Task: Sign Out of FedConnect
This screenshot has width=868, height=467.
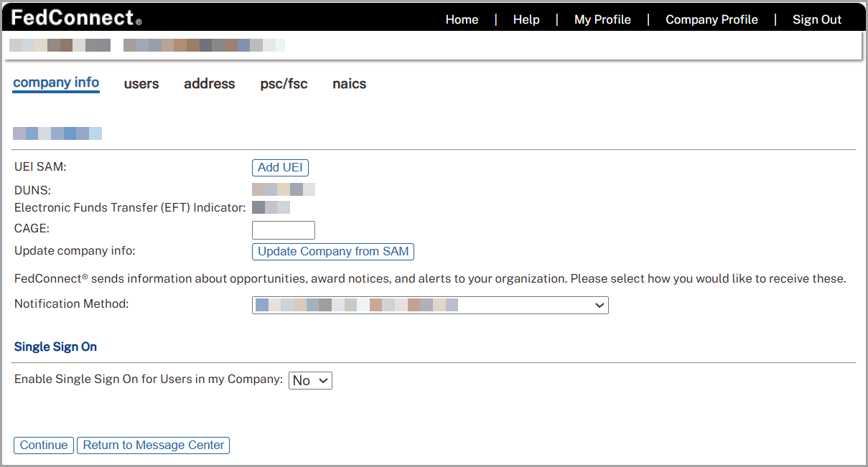Action: 817,19
